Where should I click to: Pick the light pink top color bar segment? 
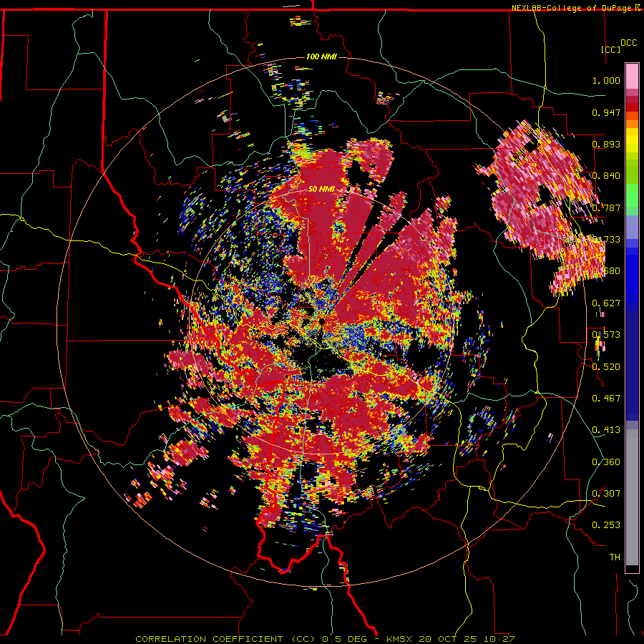pyautogui.click(x=632, y=77)
